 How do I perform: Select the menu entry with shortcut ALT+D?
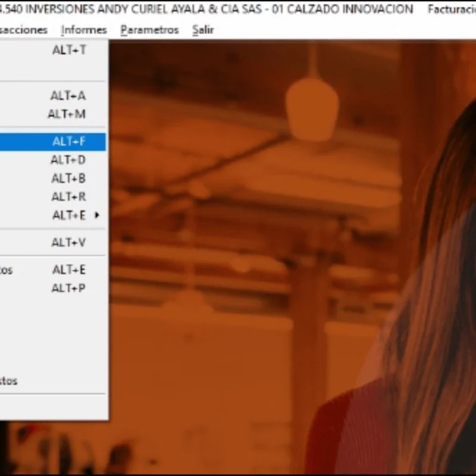pyautogui.click(x=53, y=160)
